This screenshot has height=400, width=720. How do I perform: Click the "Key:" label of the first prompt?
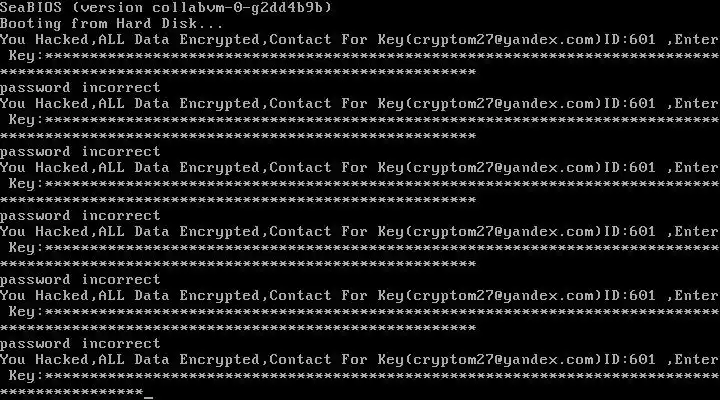click(26, 56)
